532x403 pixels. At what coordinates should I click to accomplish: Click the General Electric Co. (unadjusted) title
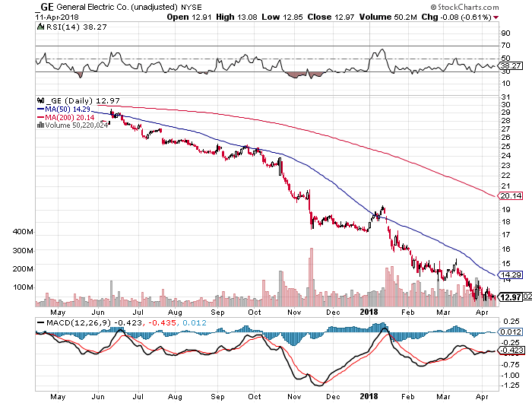(x=117, y=7)
